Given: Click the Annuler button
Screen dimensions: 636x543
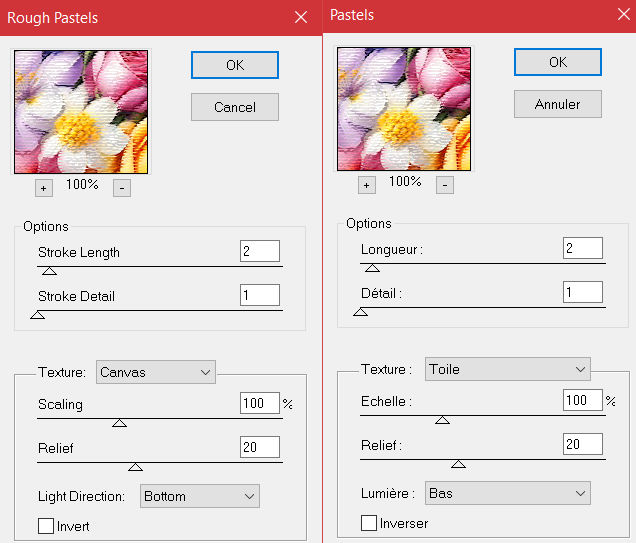Looking at the screenshot, I should pyautogui.click(x=558, y=103).
